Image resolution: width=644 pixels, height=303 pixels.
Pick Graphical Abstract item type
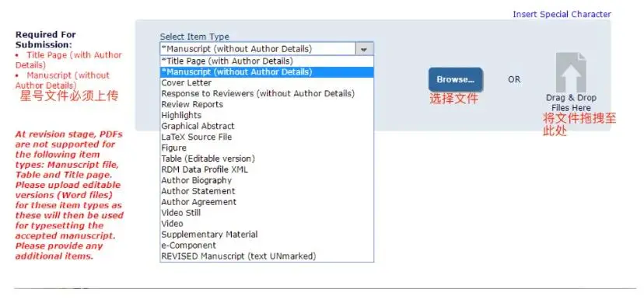267,127
